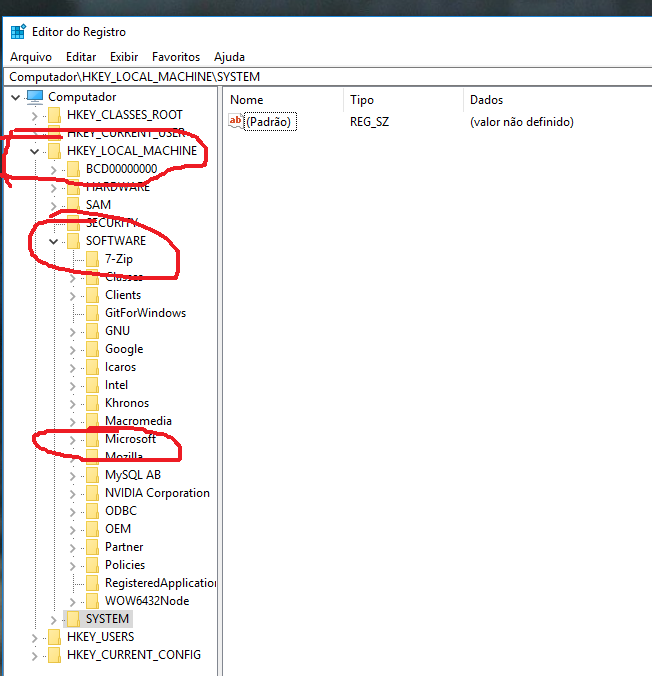The width and height of the screenshot is (652, 676).
Task: Select the HKEY_LOCAL_MACHINE folder icon
Action: [54, 151]
